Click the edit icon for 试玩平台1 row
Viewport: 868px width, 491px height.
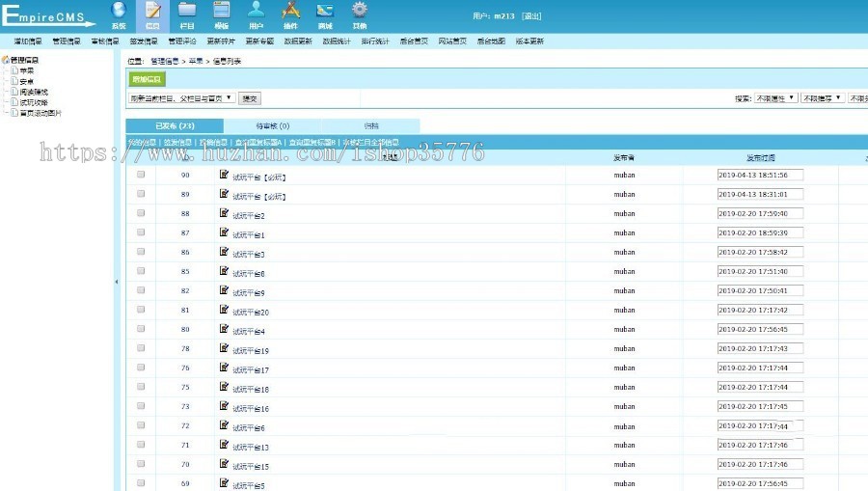pos(224,232)
